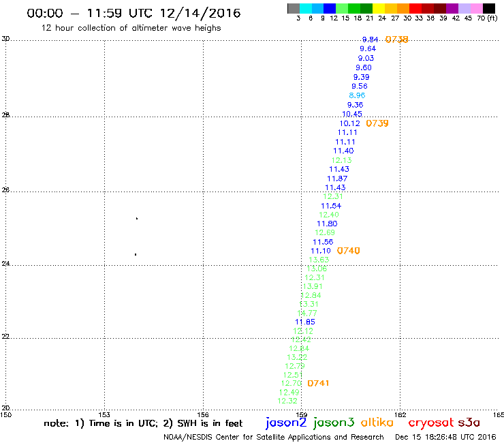
Task: Click the lavender swatch in the legend
Action: 464,8
